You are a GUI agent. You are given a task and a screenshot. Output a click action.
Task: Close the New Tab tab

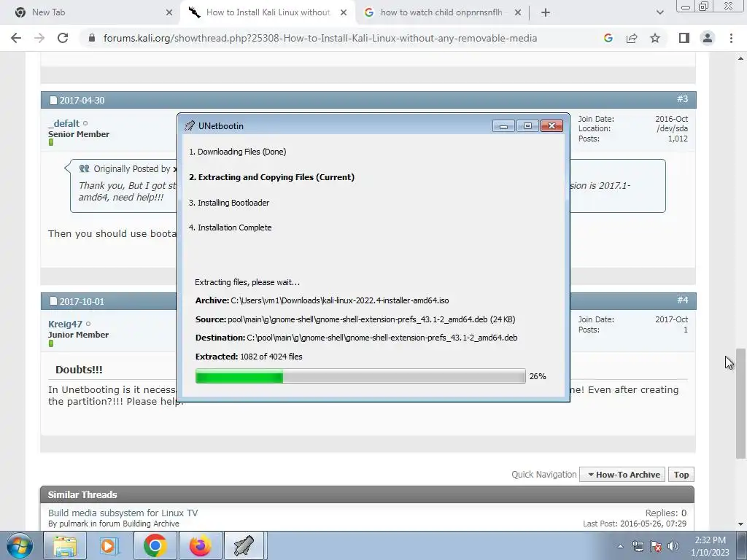(169, 12)
